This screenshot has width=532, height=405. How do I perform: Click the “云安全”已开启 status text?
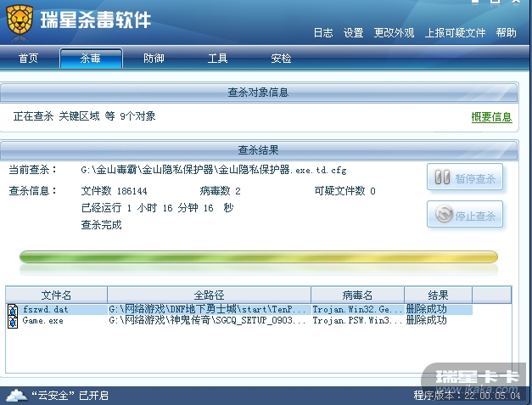pyautogui.click(x=70, y=396)
